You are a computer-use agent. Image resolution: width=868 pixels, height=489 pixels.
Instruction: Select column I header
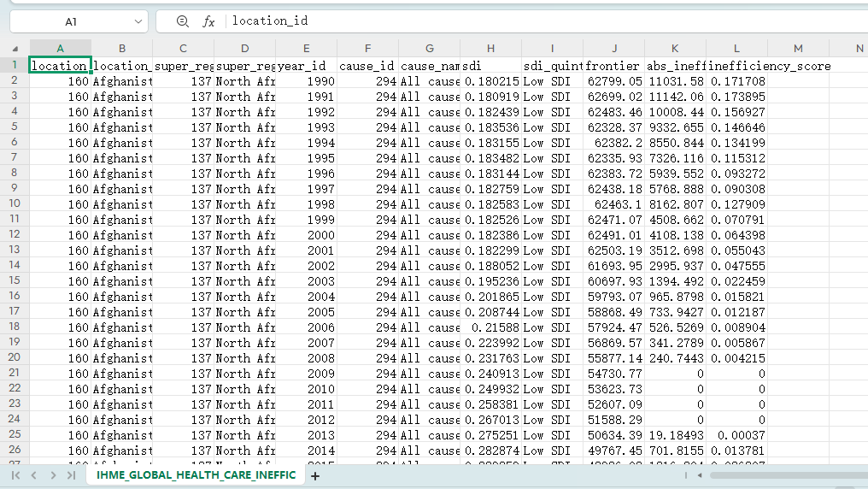coord(552,49)
